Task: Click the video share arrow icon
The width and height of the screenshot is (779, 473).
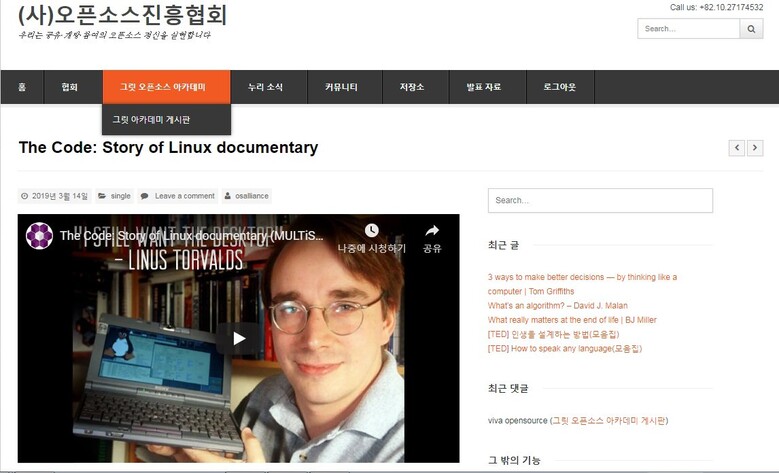Action: [x=432, y=230]
